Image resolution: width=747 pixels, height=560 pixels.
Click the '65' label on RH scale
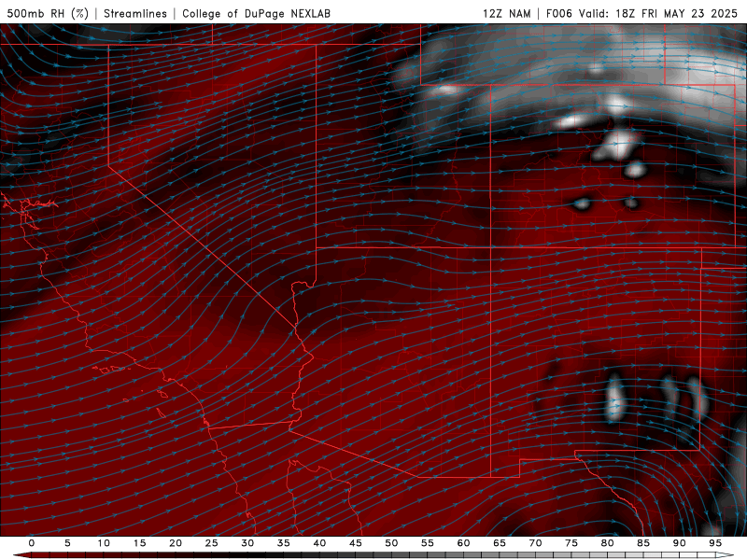coord(500,543)
